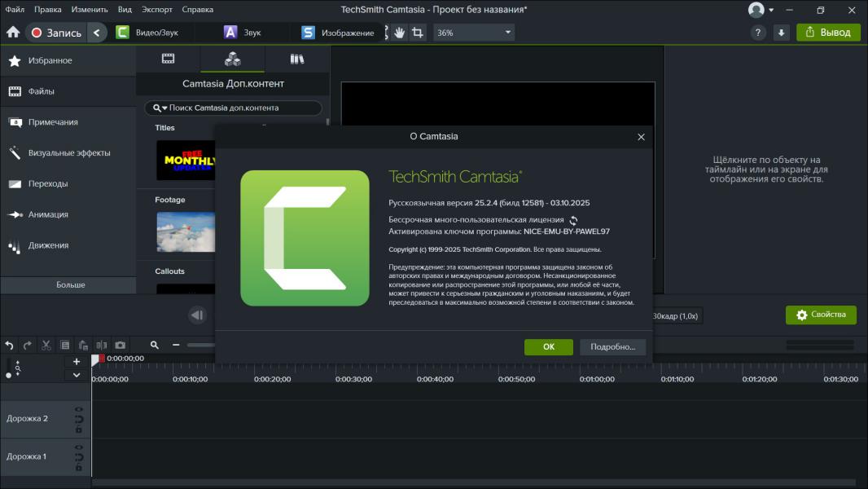Image resolution: width=868 pixels, height=489 pixels.
Task: Open the Help question mark icon
Action: [758, 33]
